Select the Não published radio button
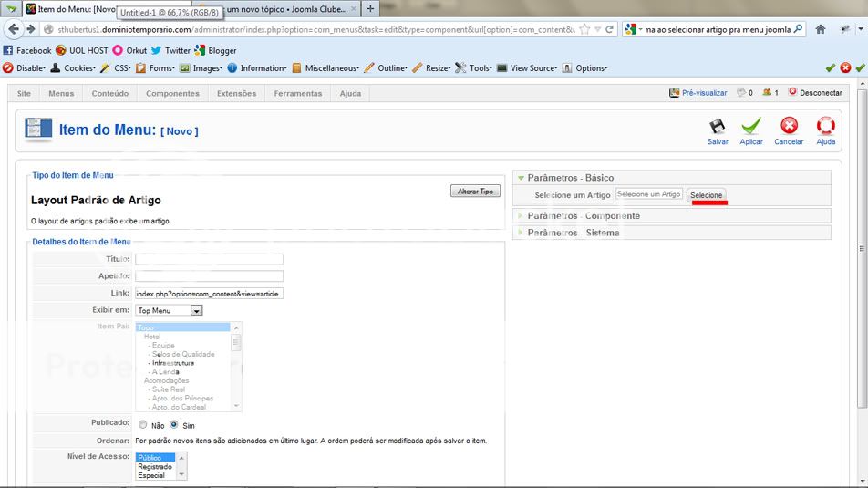Viewport: 868px width, 488px height. tap(143, 425)
